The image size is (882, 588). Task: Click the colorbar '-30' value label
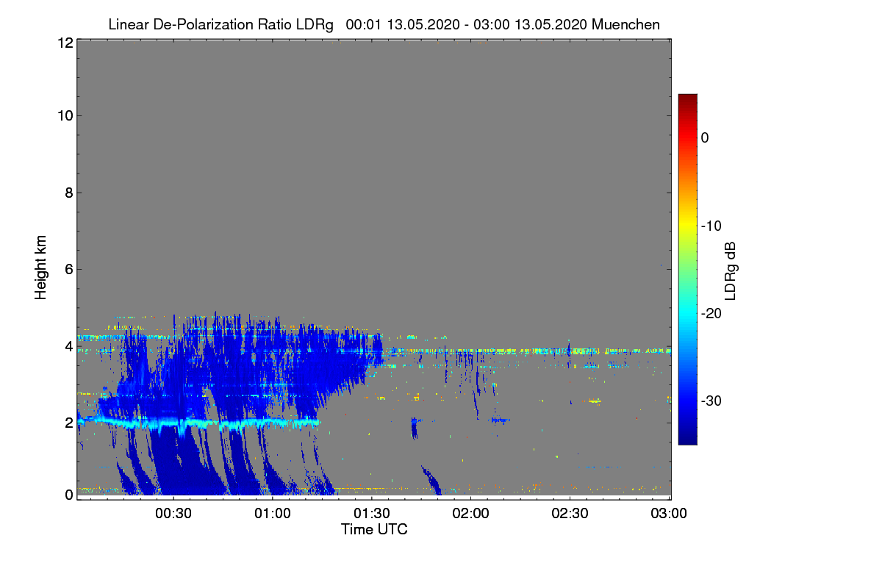(x=711, y=401)
